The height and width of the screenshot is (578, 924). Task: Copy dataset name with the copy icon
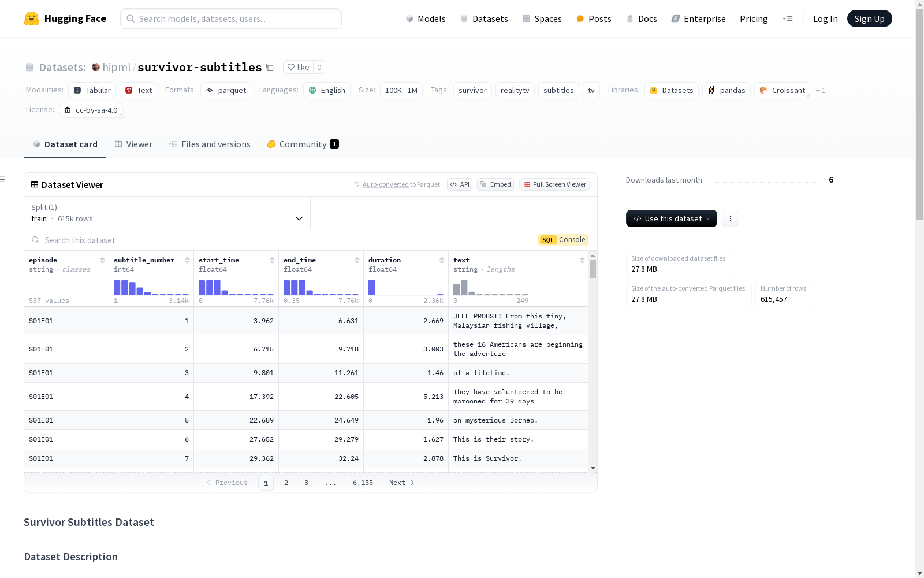(x=270, y=67)
